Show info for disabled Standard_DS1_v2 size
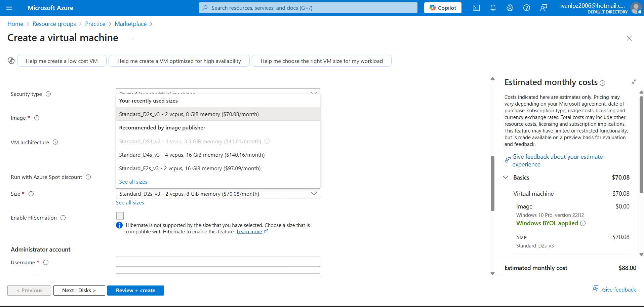The image size is (644, 307). [267, 141]
